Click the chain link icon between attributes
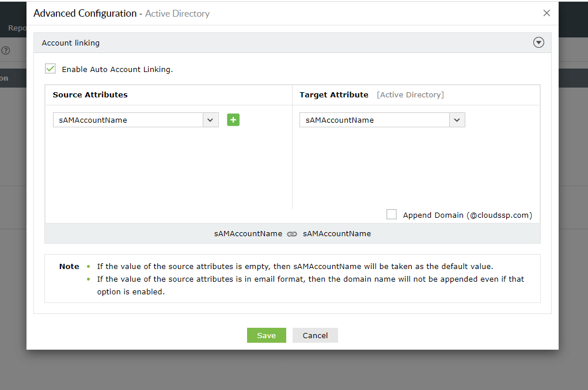 point(293,234)
